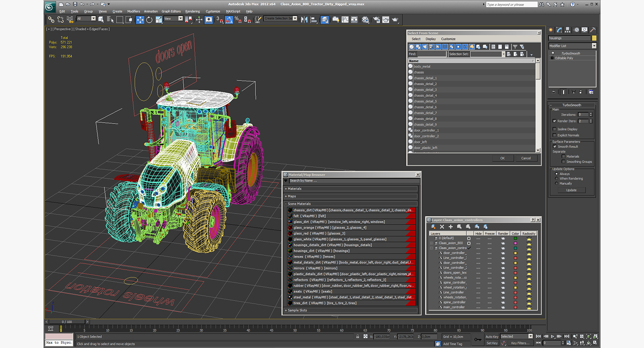Toggle the Smooth Result checkbox
This screenshot has height=348, width=644.
tap(554, 147)
